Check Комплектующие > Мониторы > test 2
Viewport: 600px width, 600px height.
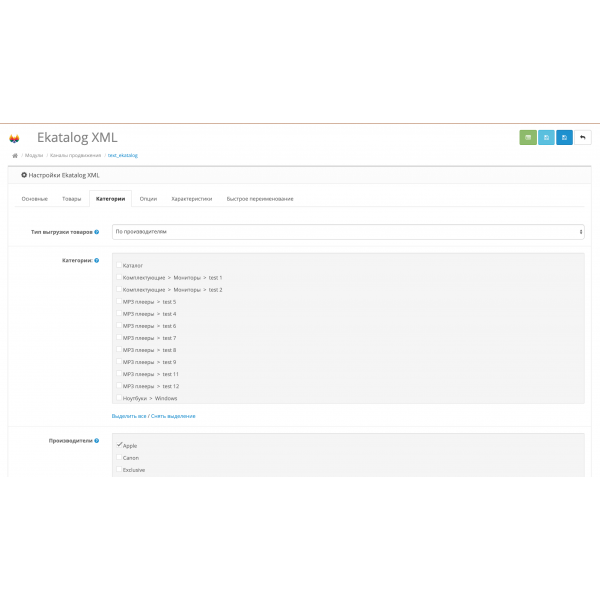(119, 289)
